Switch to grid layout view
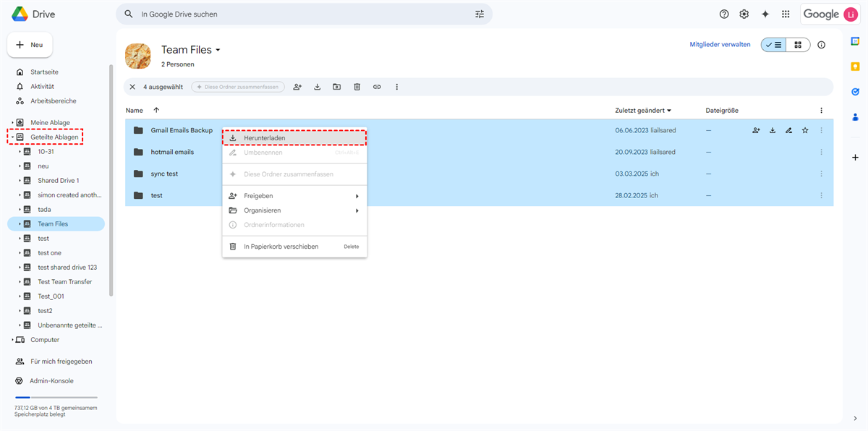868x431 pixels. coord(798,45)
